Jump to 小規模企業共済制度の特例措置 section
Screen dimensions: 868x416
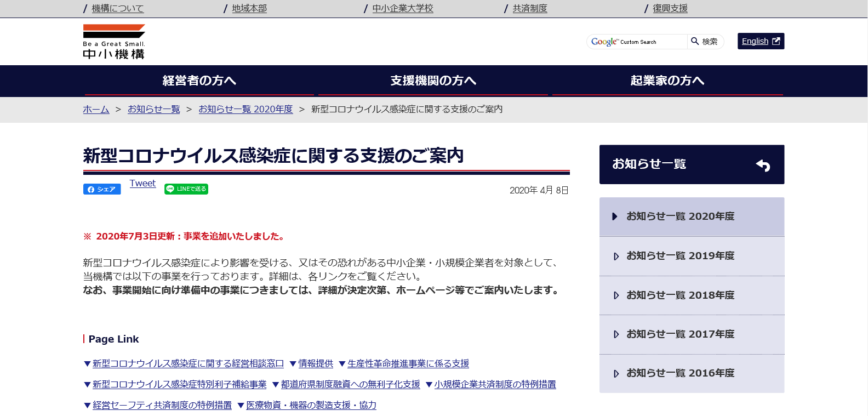coord(495,384)
